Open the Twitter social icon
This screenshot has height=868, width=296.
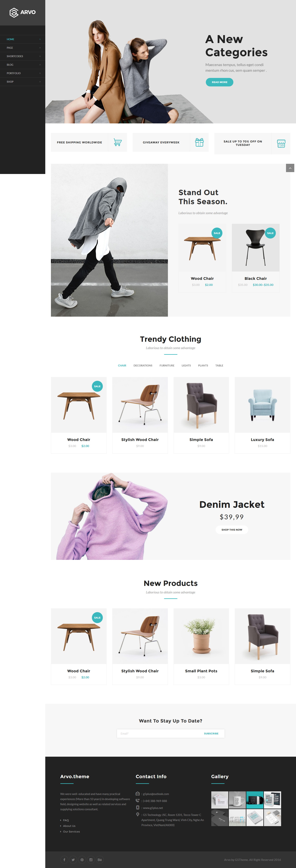pyautogui.click(x=73, y=859)
